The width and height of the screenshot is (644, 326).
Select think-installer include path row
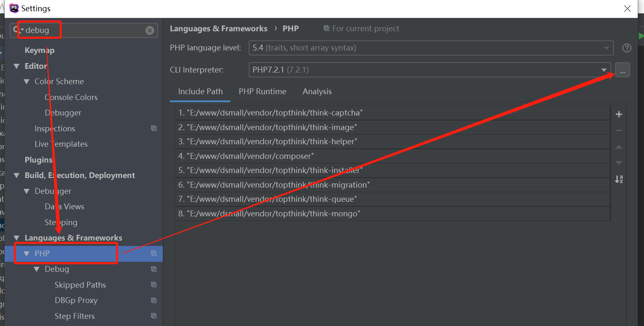click(x=392, y=171)
